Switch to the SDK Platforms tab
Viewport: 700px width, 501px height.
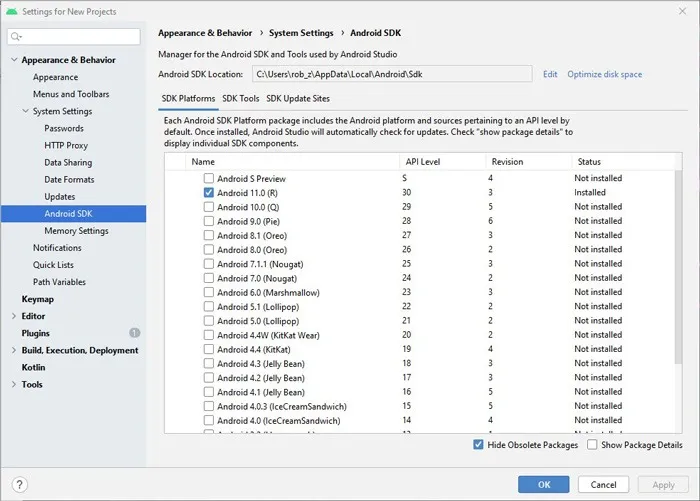(x=188, y=99)
